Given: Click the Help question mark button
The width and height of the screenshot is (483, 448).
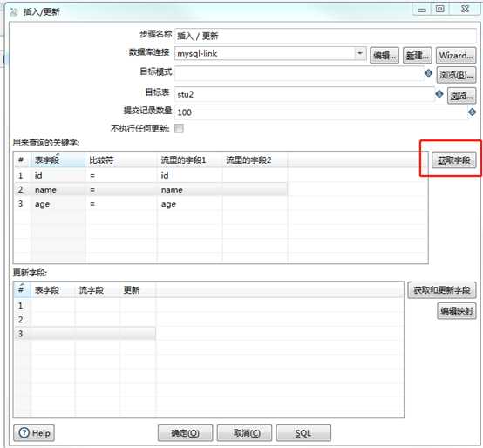Looking at the screenshot, I should [34, 433].
